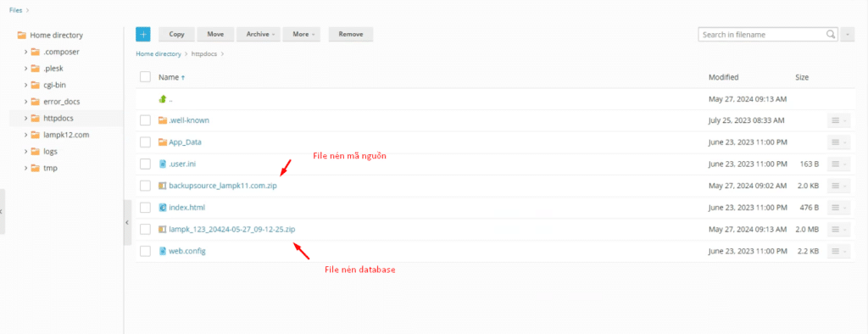Open the Archive dropdown button

click(x=259, y=35)
